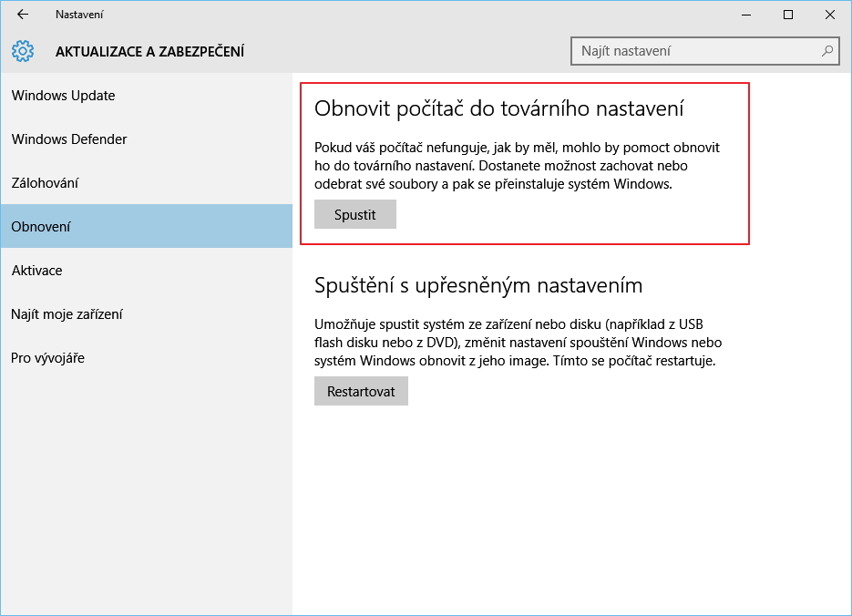Click the magnifier icon in the search box
This screenshot has width=852, height=616.
826,51
